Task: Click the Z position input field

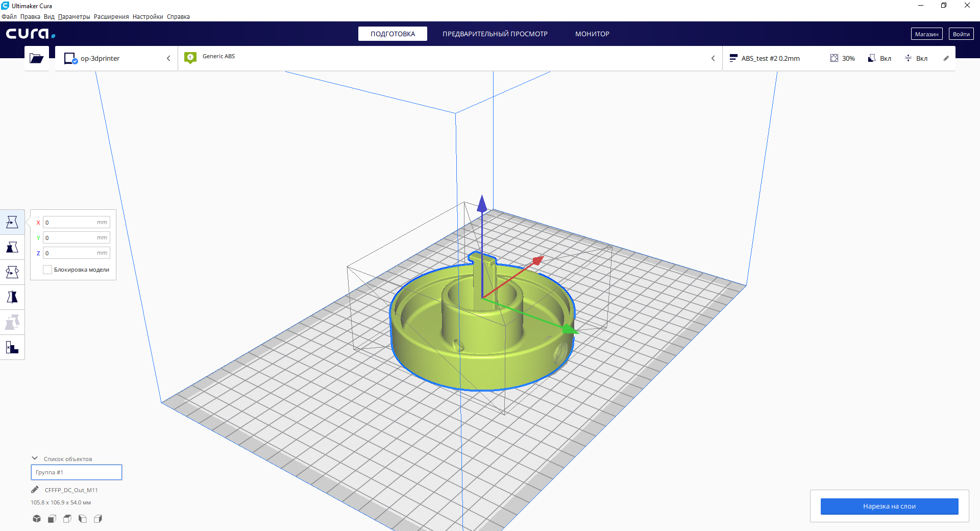Action: (71, 253)
